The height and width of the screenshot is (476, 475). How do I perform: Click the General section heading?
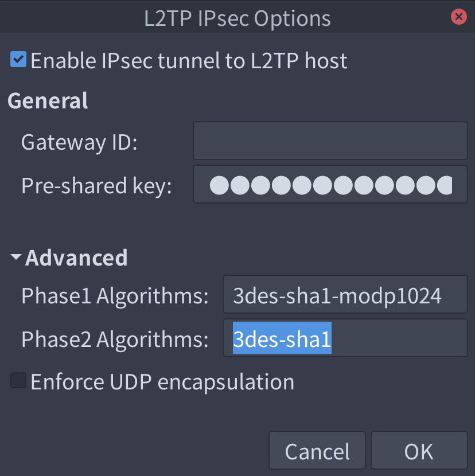coord(48,100)
